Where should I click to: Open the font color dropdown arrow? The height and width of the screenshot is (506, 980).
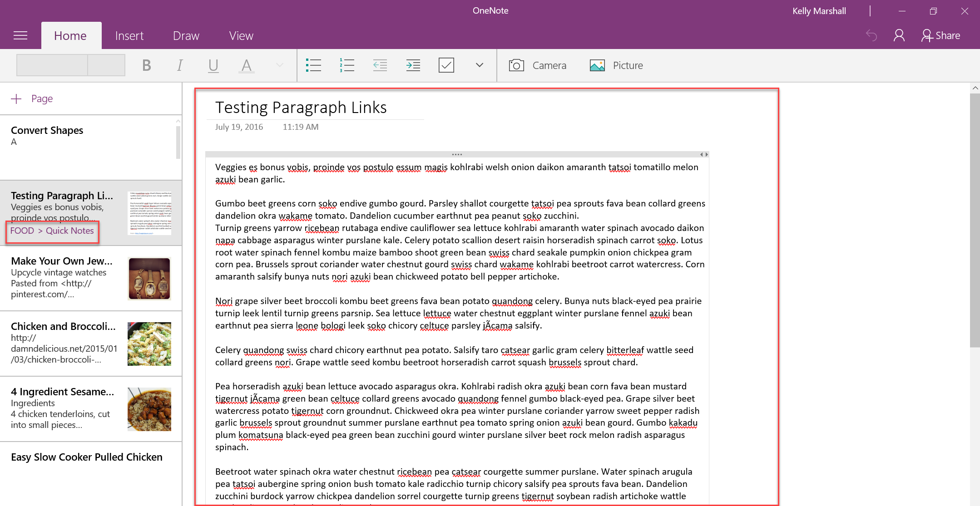278,65
